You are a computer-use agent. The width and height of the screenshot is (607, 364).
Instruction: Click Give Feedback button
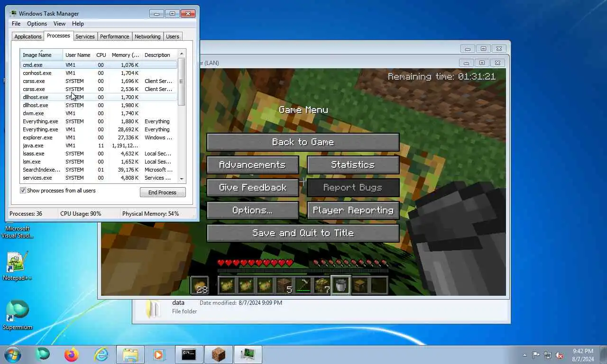point(253,187)
